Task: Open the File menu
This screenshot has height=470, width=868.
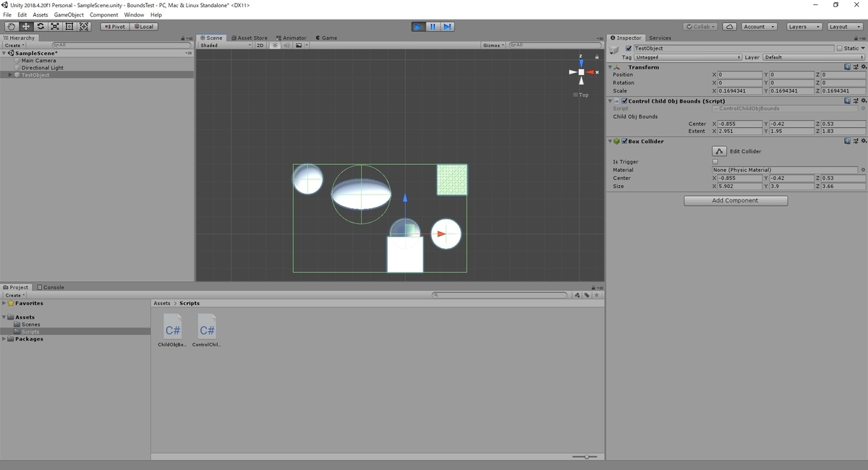Action: [x=7, y=14]
